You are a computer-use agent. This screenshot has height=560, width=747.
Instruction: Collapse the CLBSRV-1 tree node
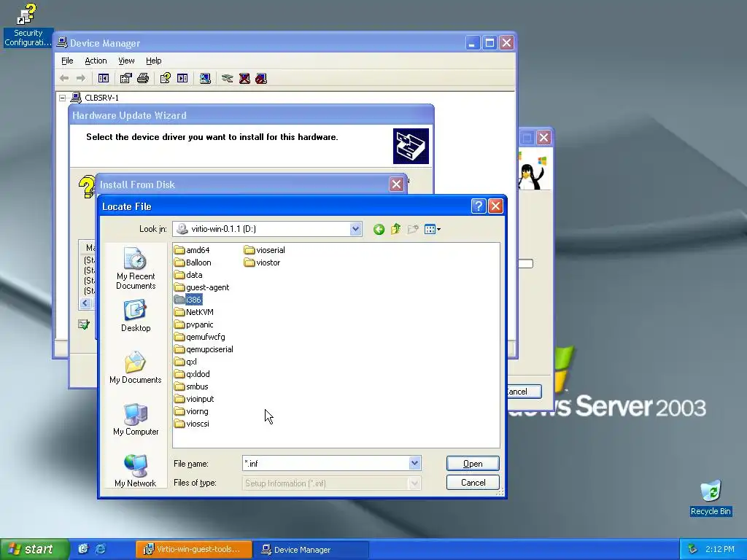pos(63,98)
